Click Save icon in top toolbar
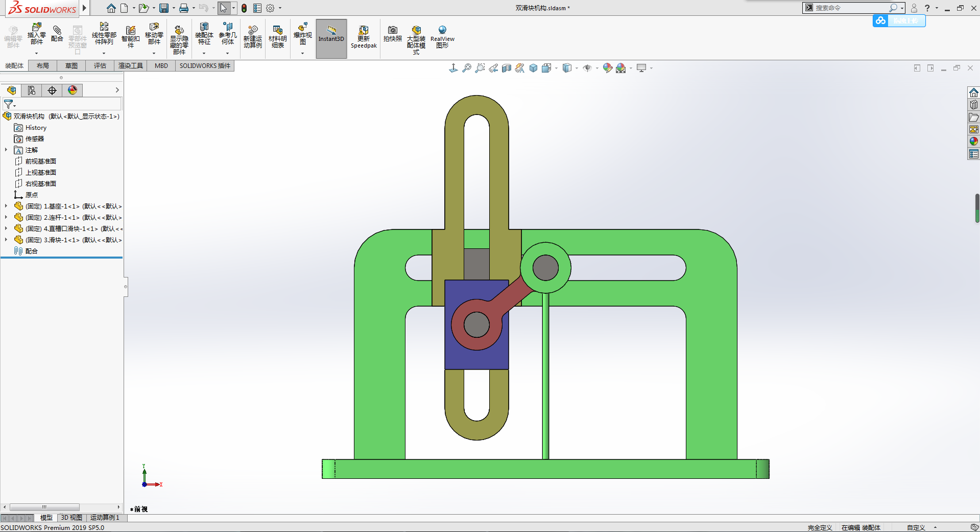Image resolution: width=980 pixels, height=532 pixels. [164, 8]
